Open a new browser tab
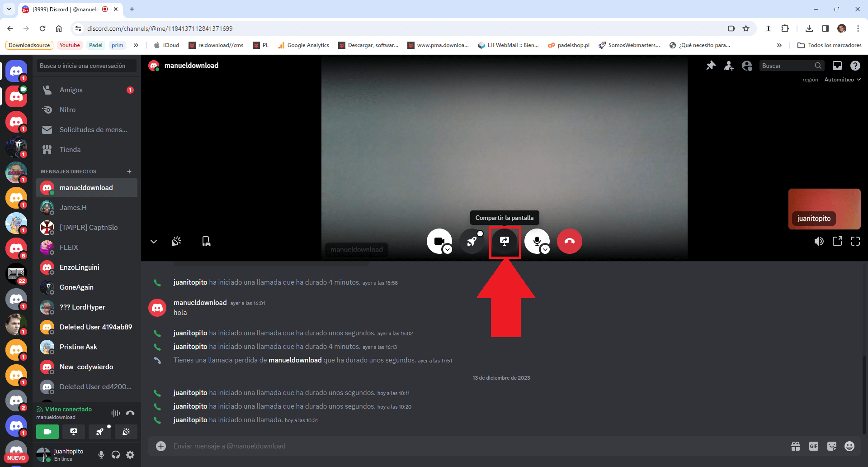868x467 pixels. pos(132,9)
